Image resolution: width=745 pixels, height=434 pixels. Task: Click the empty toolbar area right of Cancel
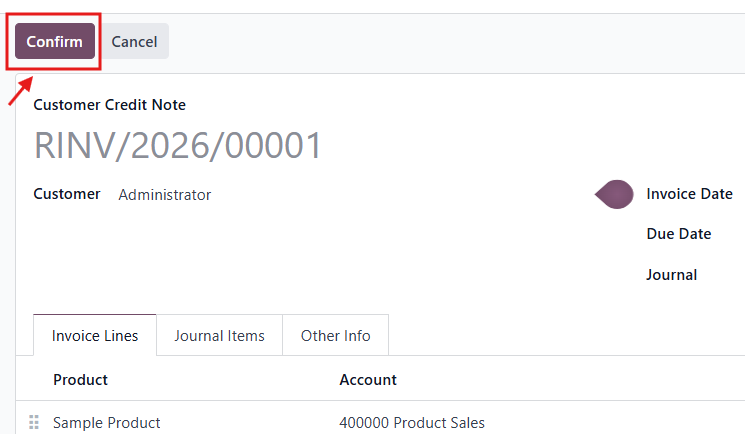tap(450, 42)
